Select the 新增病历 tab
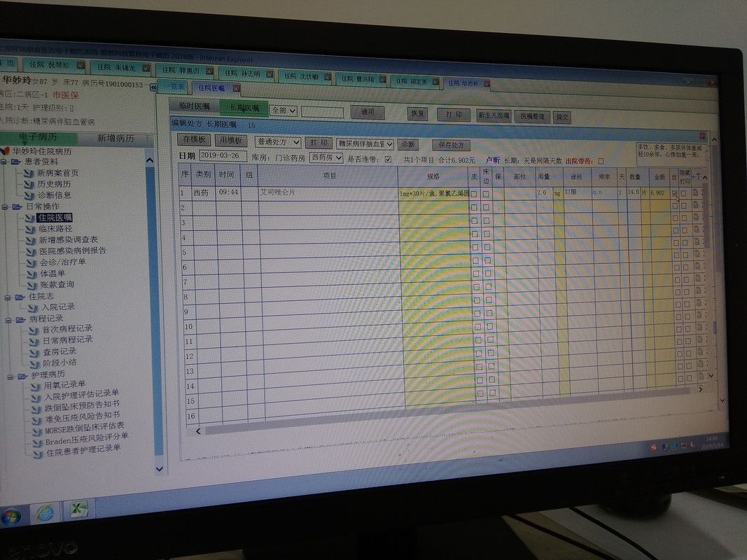The image size is (747, 560). pyautogui.click(x=116, y=138)
